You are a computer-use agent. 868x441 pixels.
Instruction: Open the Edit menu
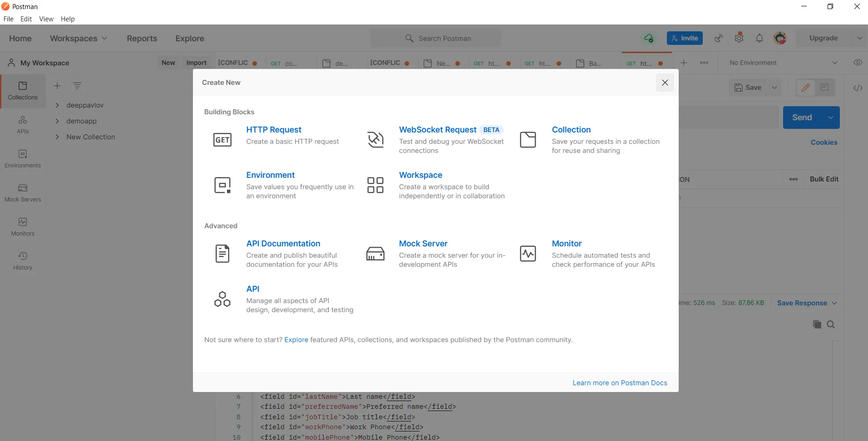click(26, 19)
